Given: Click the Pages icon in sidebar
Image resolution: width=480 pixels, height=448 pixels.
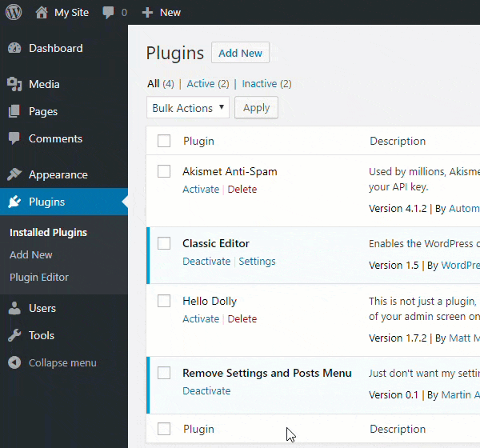Looking at the screenshot, I should (14, 111).
